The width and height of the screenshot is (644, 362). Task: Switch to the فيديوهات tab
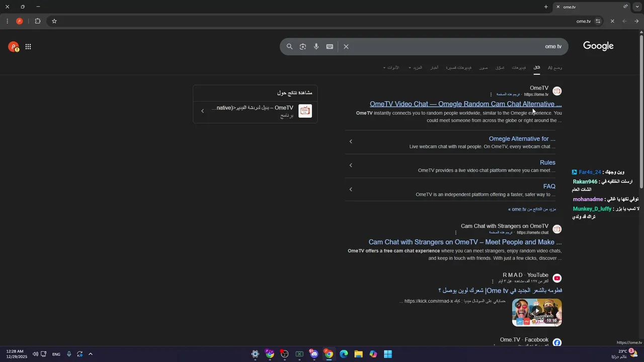[519, 67]
